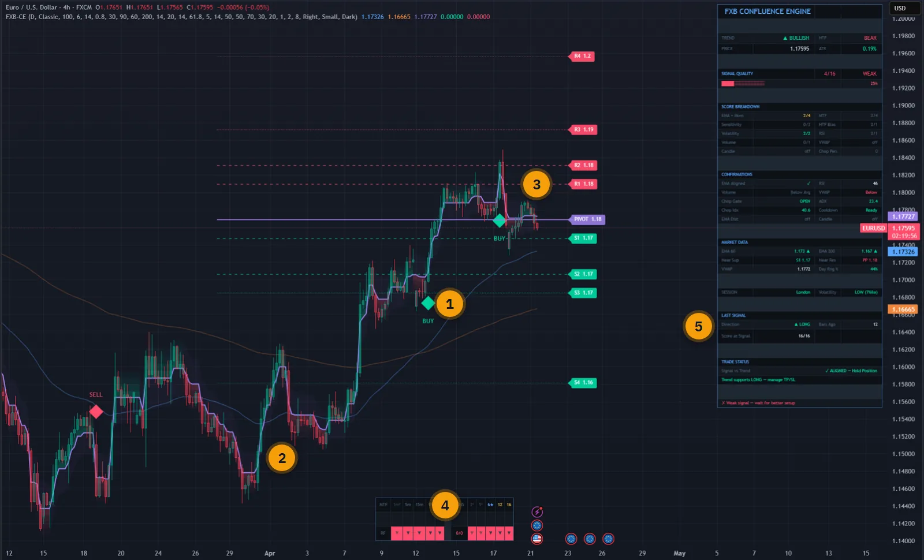Viewport: 924px width, 560px height.
Task: Select the R2 1.18 resistance label
Action: [583, 165]
